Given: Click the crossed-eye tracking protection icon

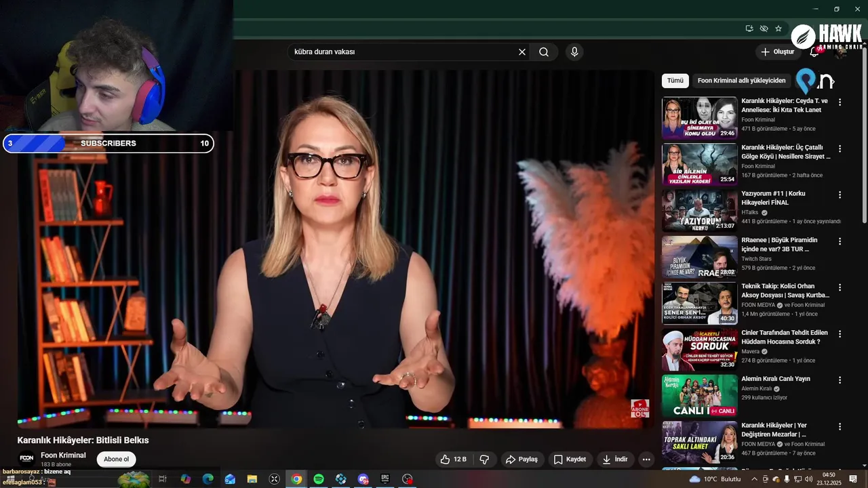Looking at the screenshot, I should click(764, 28).
